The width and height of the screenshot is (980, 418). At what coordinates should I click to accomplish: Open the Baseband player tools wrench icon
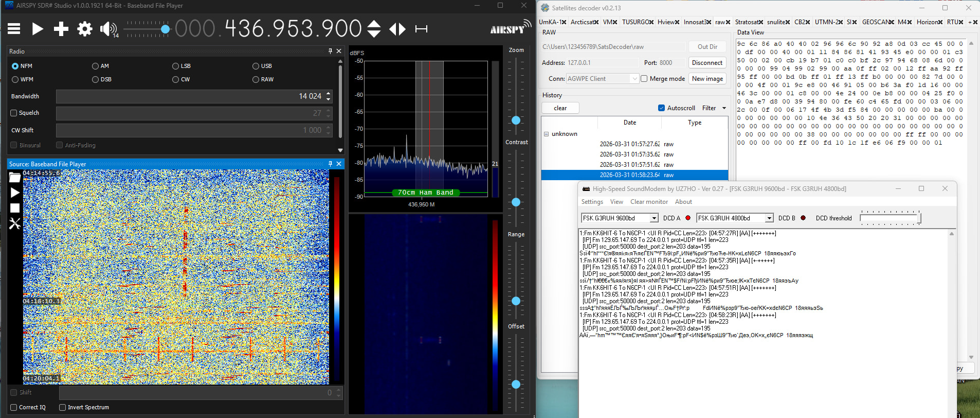pos(15,223)
